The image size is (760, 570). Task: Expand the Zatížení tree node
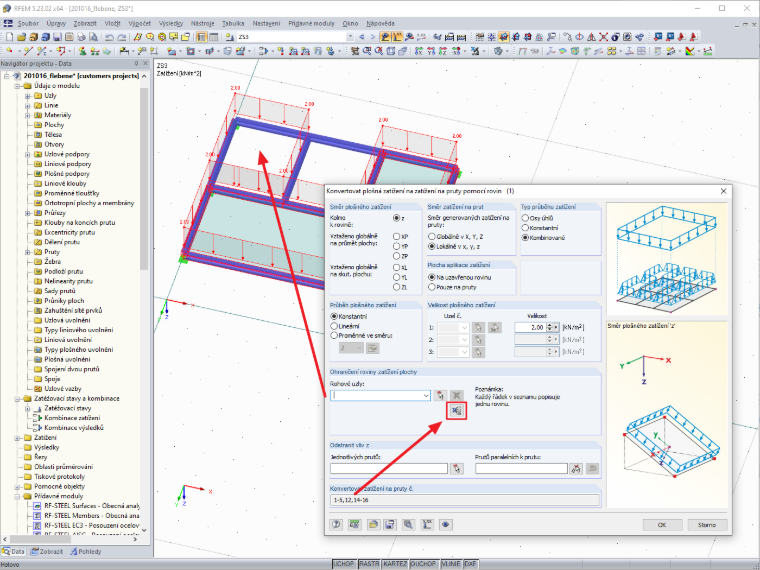[x=17, y=437]
